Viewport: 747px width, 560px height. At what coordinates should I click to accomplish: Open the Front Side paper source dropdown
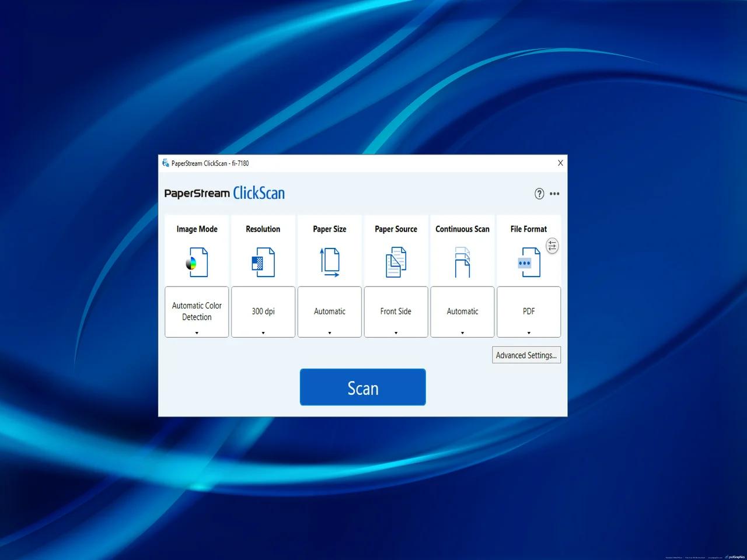pyautogui.click(x=396, y=312)
